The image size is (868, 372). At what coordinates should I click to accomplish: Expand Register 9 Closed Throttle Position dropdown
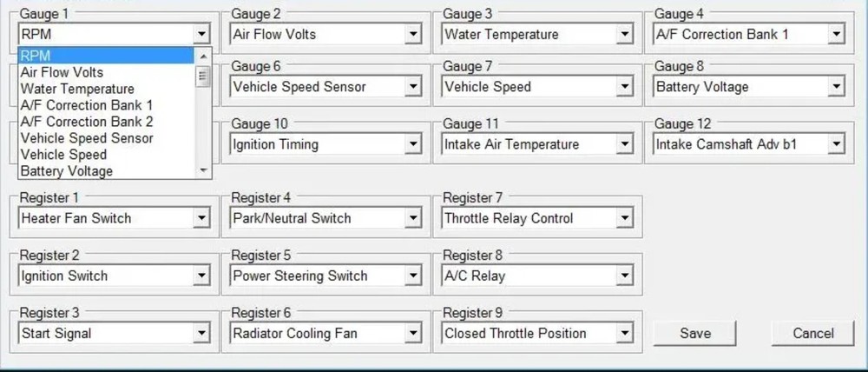625,333
